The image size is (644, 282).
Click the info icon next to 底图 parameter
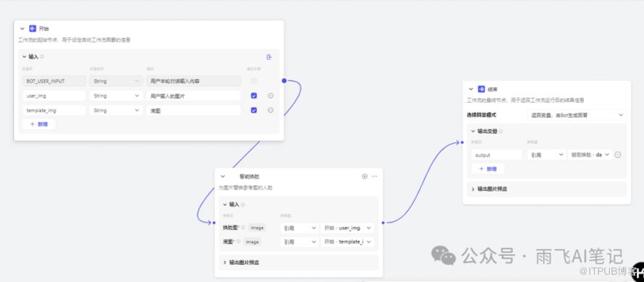pos(238,242)
